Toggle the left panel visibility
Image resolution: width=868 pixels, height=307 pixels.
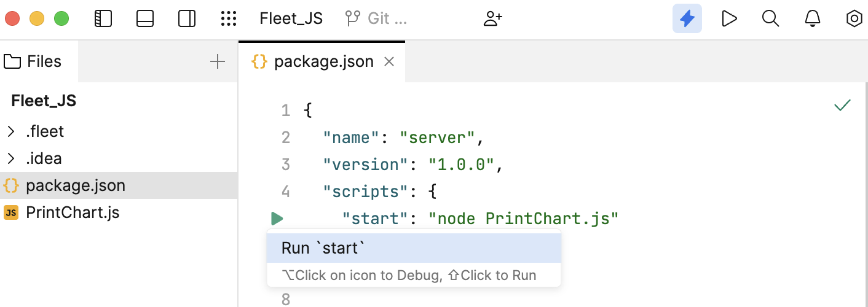pos(103,18)
